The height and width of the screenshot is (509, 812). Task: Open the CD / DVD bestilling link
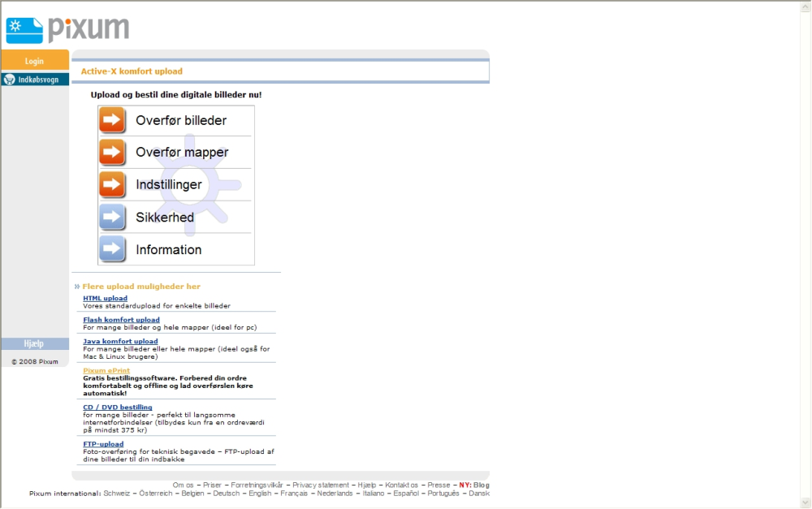[118, 408]
